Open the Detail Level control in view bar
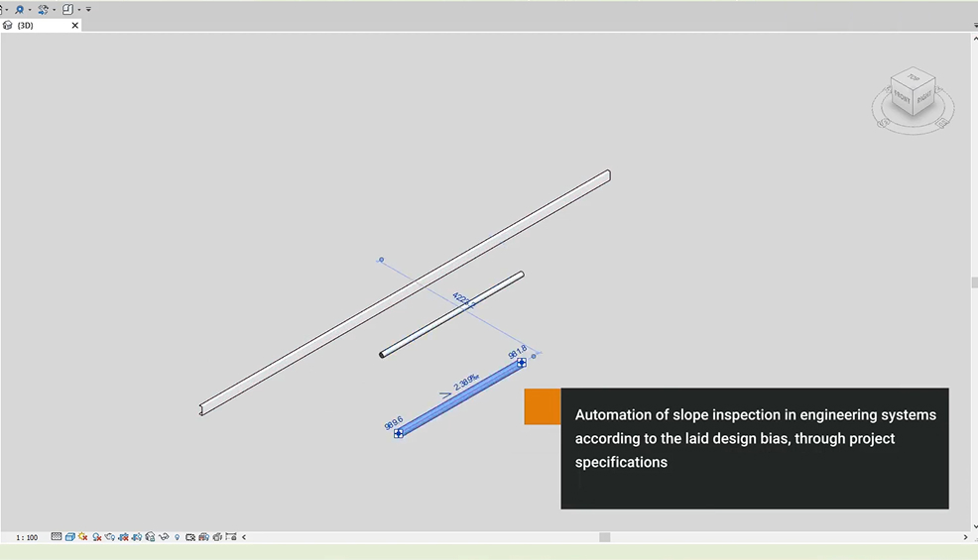 coord(57,537)
